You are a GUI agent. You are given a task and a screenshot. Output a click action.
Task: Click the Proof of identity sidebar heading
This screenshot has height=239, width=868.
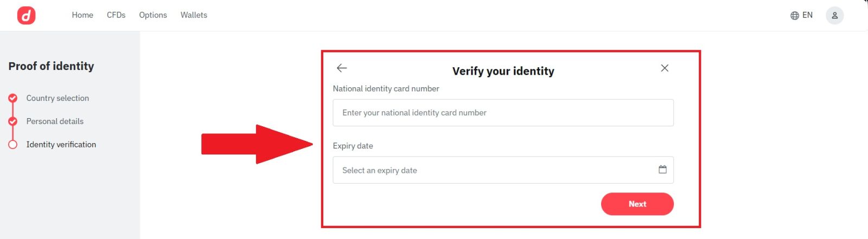(x=51, y=66)
